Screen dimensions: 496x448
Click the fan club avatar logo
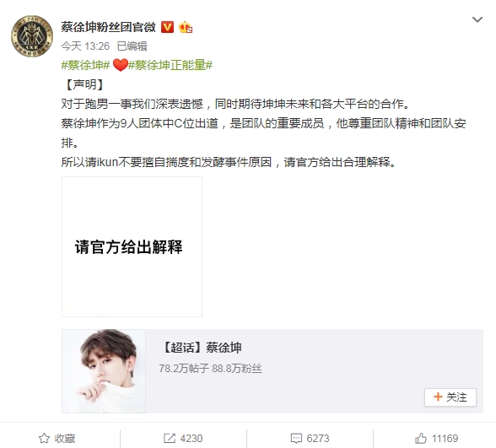coord(32,36)
